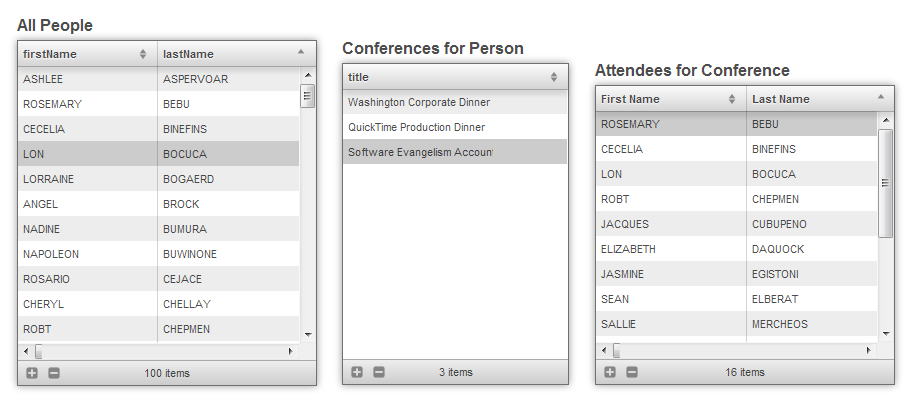Click the add icon under Attendees for Conference
The height and width of the screenshot is (405, 915).
click(610, 372)
